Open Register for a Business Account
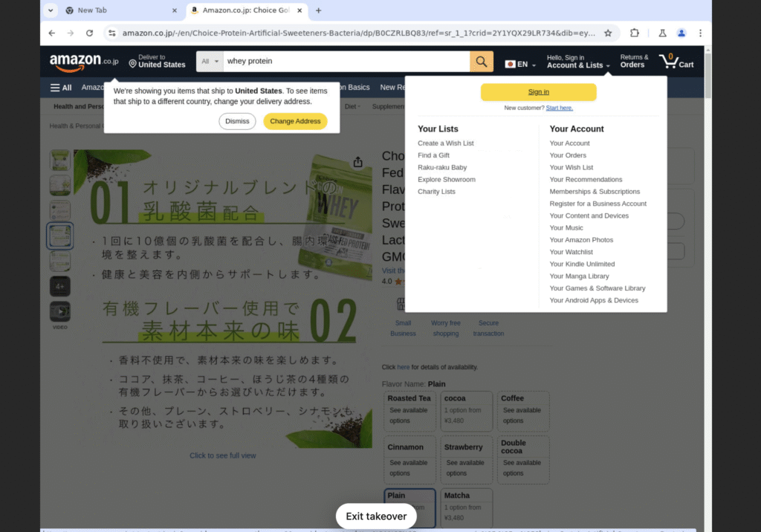761x532 pixels. (598, 204)
